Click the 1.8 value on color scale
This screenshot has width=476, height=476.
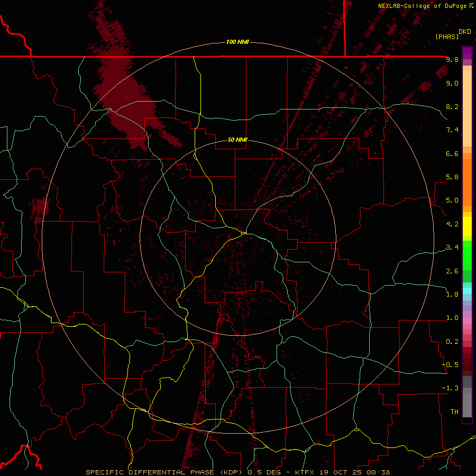pyautogui.click(x=452, y=295)
